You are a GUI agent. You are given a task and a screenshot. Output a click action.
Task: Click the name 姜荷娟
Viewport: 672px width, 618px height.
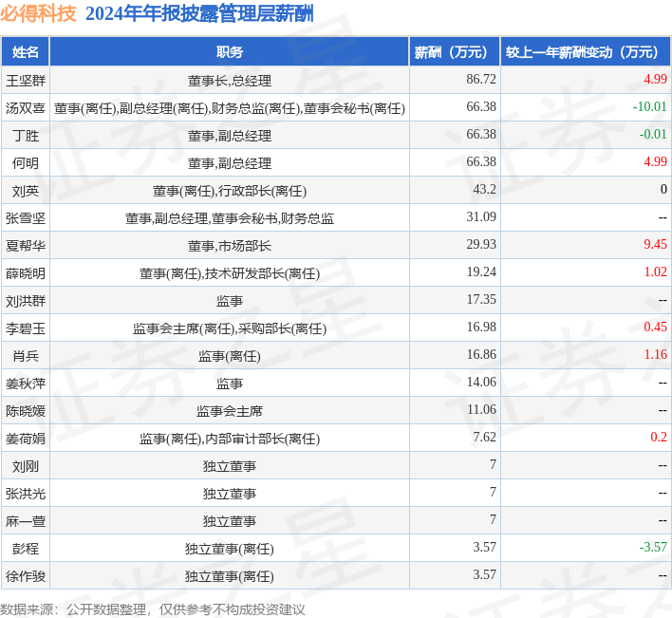click(x=26, y=439)
